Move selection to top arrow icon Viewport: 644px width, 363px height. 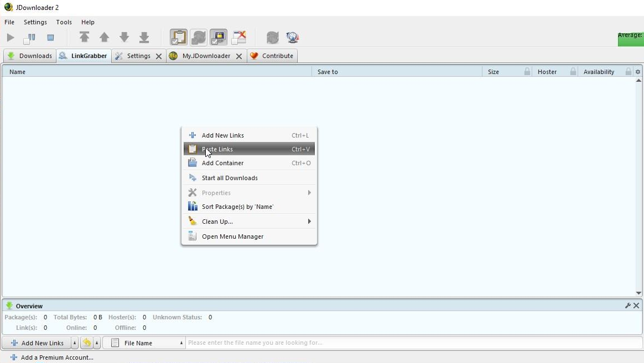(84, 38)
